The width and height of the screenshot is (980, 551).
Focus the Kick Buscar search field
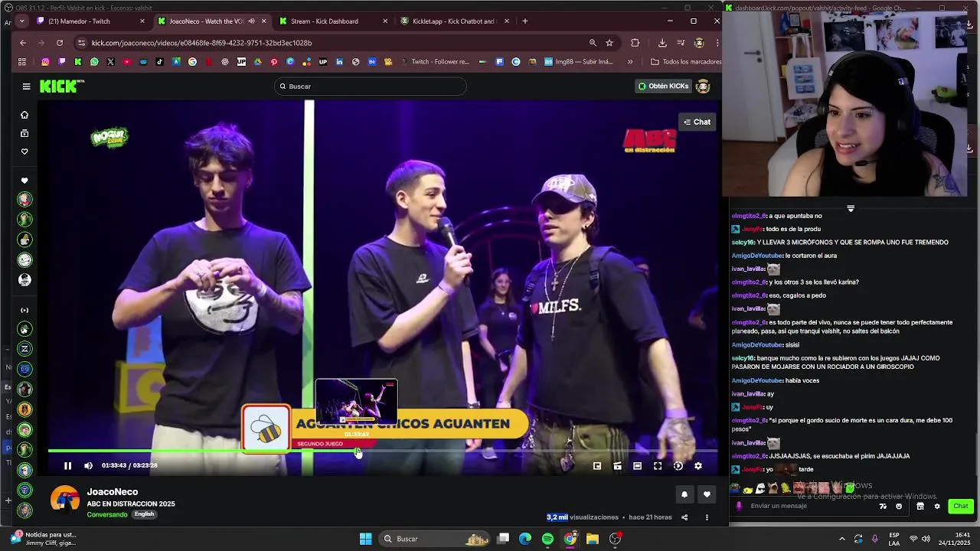pos(371,86)
